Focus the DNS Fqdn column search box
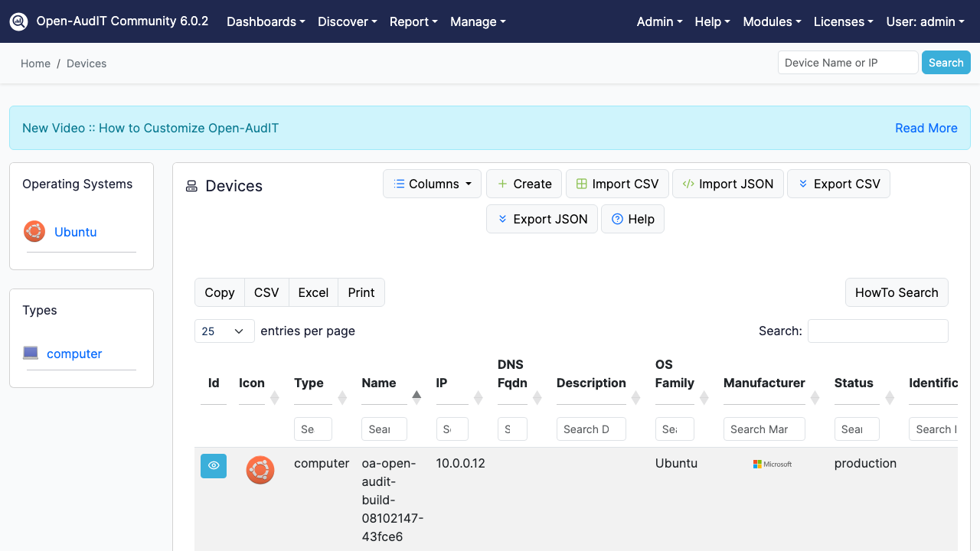Image resolution: width=980 pixels, height=551 pixels. pyautogui.click(x=512, y=429)
